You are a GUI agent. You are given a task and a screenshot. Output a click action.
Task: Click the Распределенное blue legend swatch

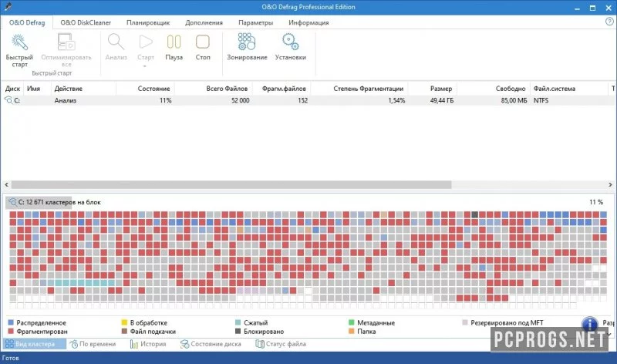point(11,322)
